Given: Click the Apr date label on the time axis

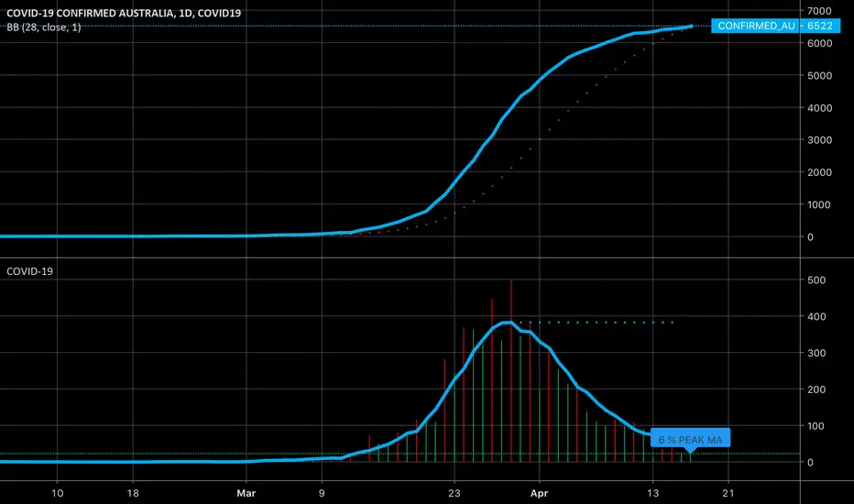Looking at the screenshot, I should [539, 493].
